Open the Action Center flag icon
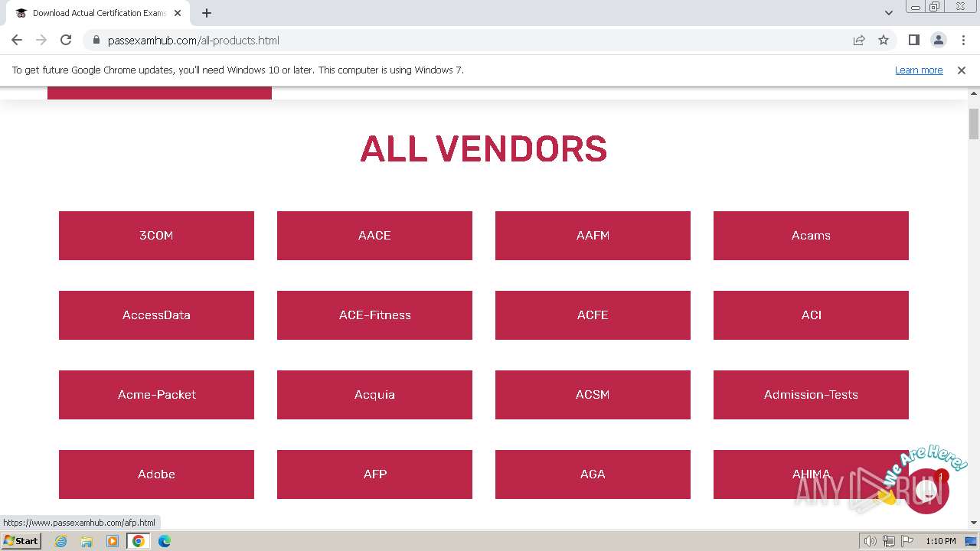This screenshot has height=551, width=980. pyautogui.click(x=907, y=541)
